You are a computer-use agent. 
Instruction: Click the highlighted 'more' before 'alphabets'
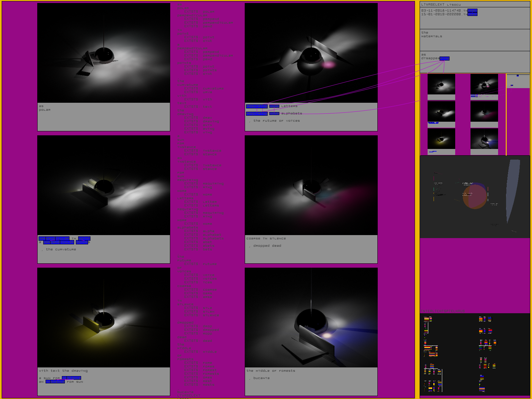(x=274, y=114)
